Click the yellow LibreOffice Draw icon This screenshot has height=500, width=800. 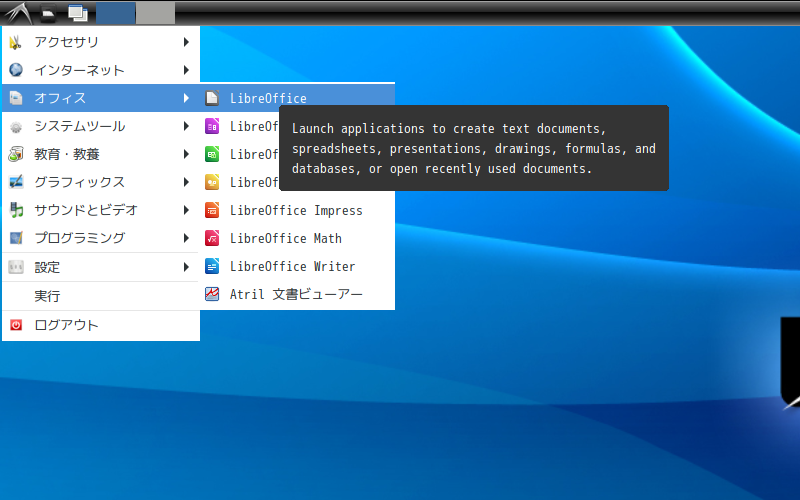point(212,182)
